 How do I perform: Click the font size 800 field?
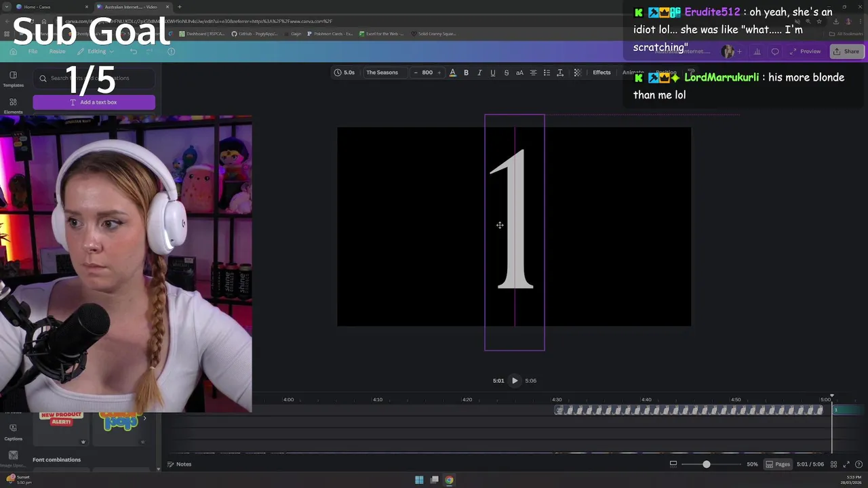coord(427,73)
